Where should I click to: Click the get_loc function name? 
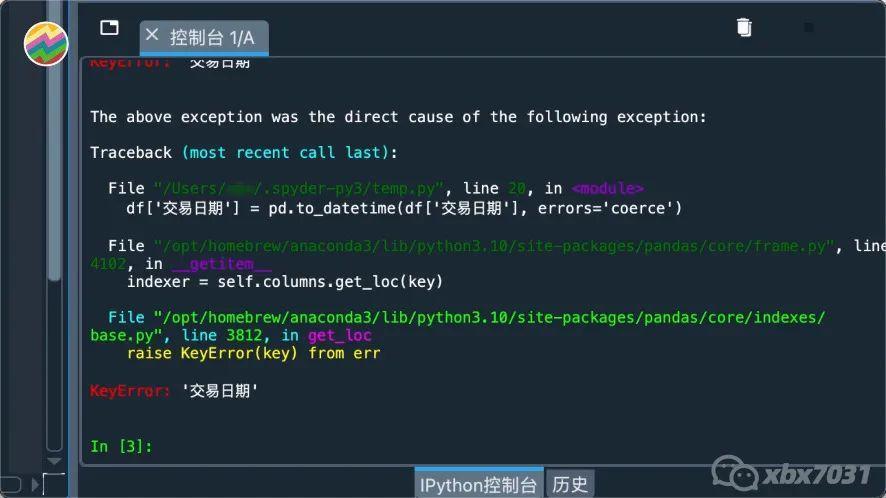(x=340, y=336)
